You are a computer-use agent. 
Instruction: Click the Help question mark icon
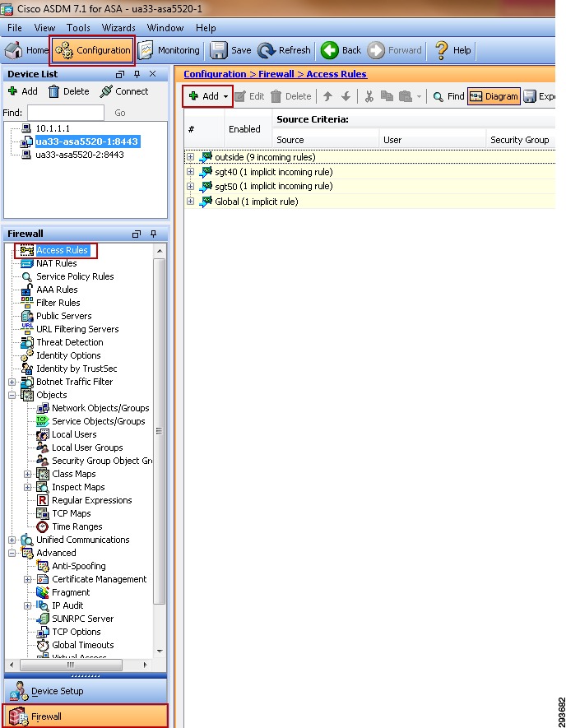coord(441,50)
